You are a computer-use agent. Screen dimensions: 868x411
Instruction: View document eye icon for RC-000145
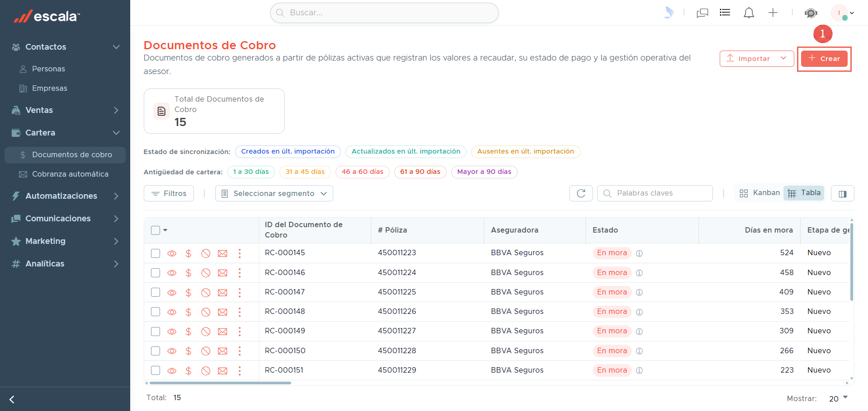pos(172,253)
